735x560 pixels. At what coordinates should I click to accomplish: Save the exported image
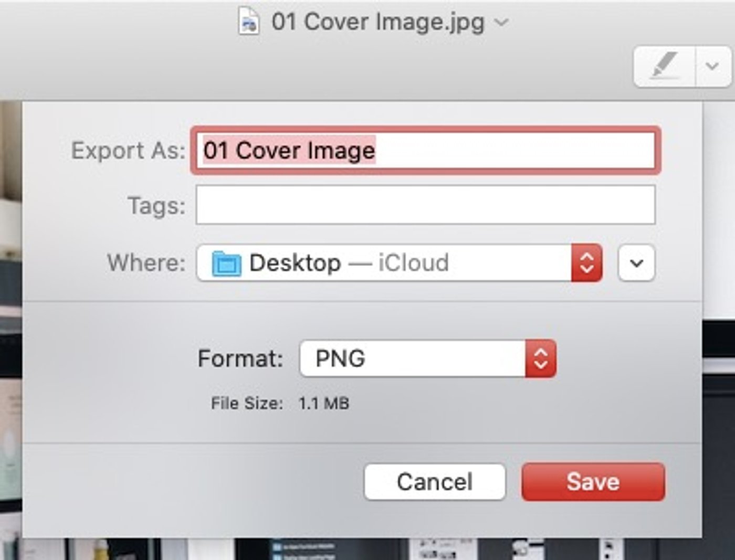(593, 482)
